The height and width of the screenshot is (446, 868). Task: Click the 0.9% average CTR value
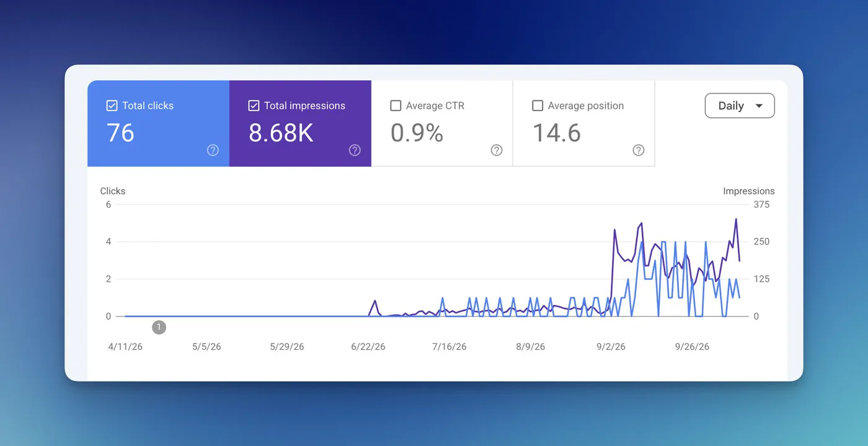417,133
